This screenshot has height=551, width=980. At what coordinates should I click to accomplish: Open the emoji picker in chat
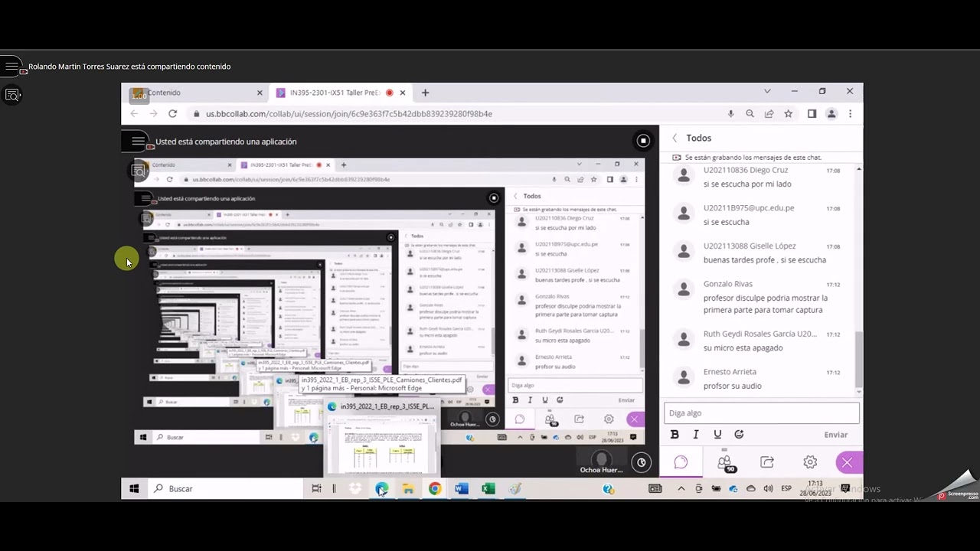[x=739, y=434]
